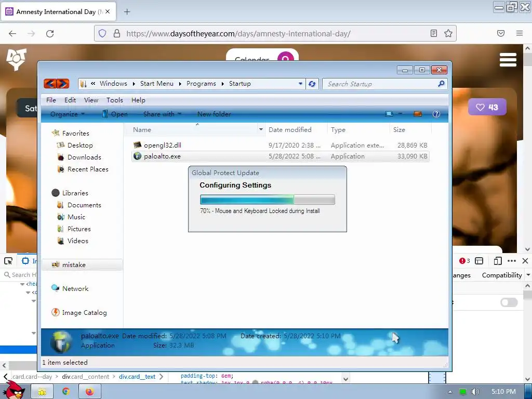Go back with Explorer's left arrow button
Image resolution: width=532 pixels, height=399 pixels.
[x=50, y=84]
